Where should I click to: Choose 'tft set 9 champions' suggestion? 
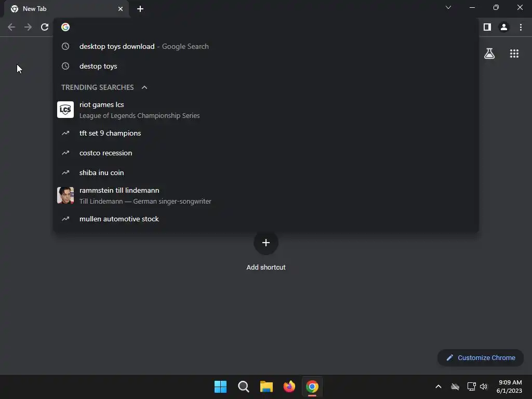[266, 134]
